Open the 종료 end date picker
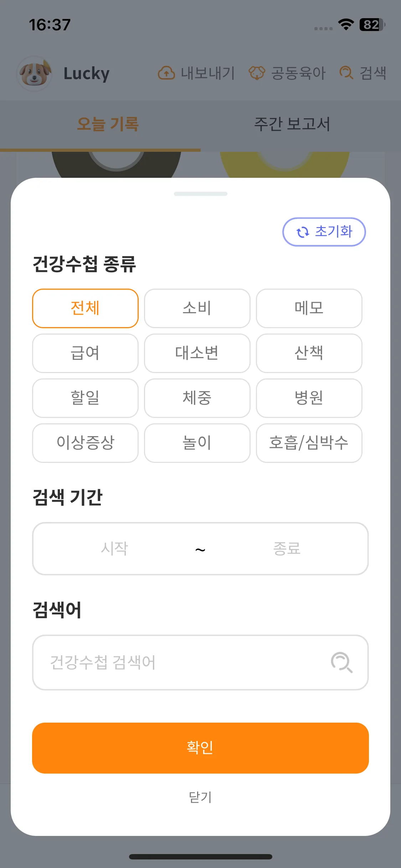 287,549
